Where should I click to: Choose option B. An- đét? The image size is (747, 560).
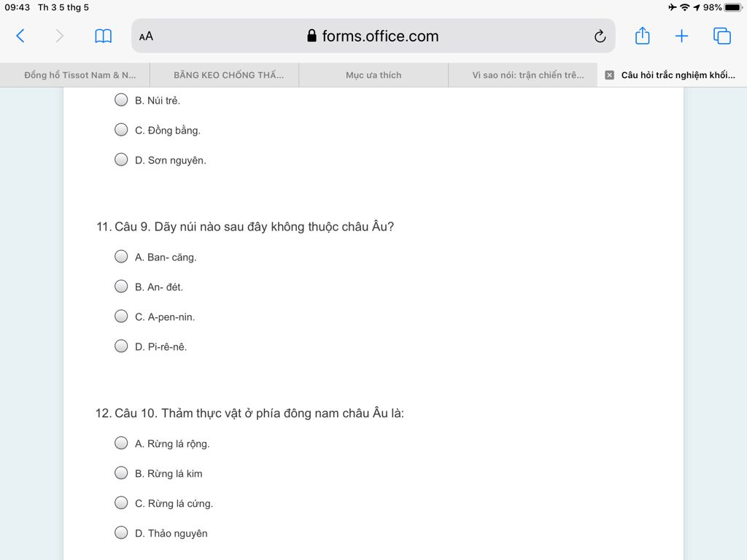coord(121,287)
